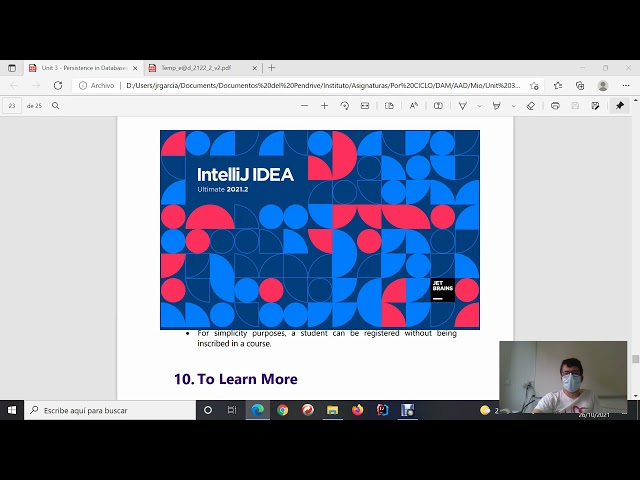The image size is (640, 480).
Task: Select the Erase tool
Action: 531,106
